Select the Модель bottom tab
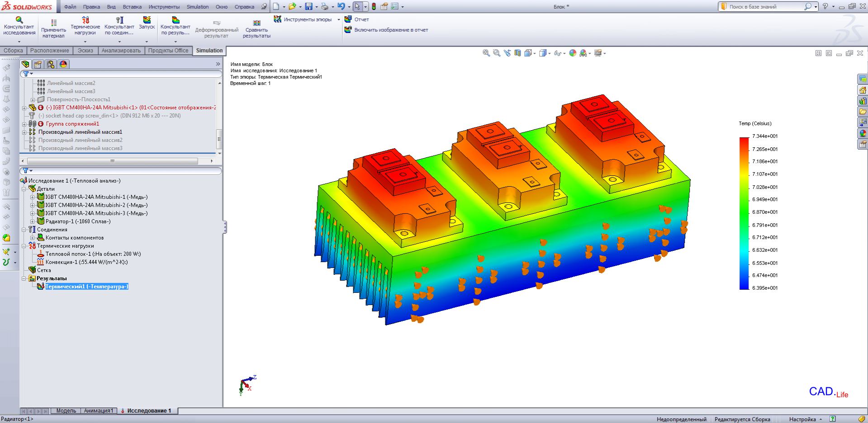Image resolution: width=868 pixels, height=423 pixels. pos(66,411)
